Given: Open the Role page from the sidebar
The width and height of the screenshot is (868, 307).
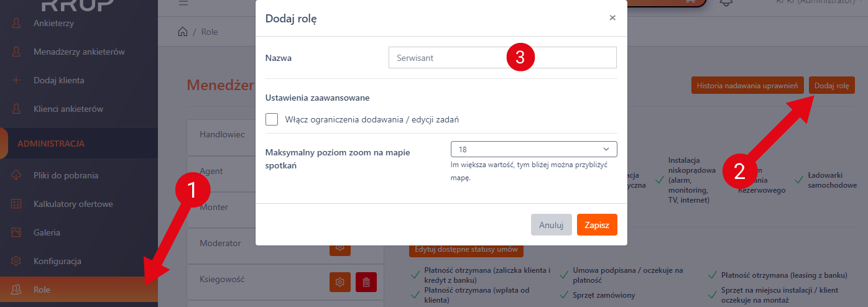Looking at the screenshot, I should pos(42,290).
